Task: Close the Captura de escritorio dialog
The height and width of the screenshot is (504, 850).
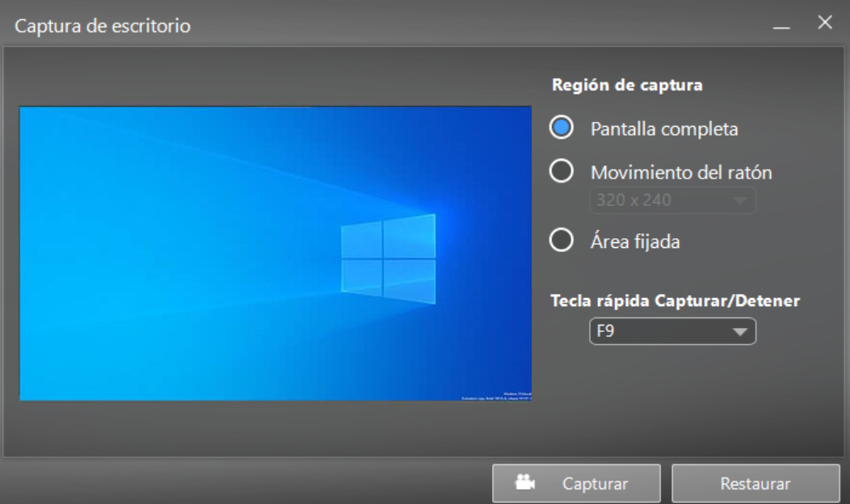Action: coord(825,23)
